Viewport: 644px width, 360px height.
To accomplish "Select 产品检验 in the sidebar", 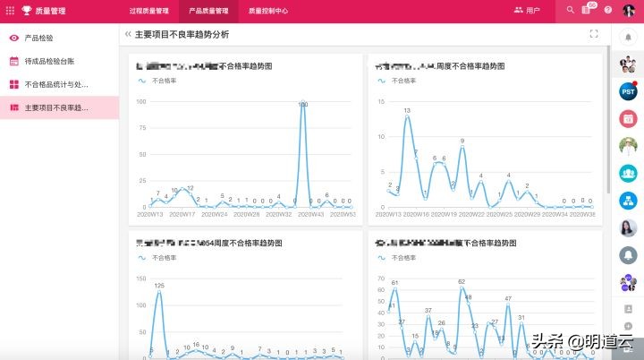I will point(60,38).
